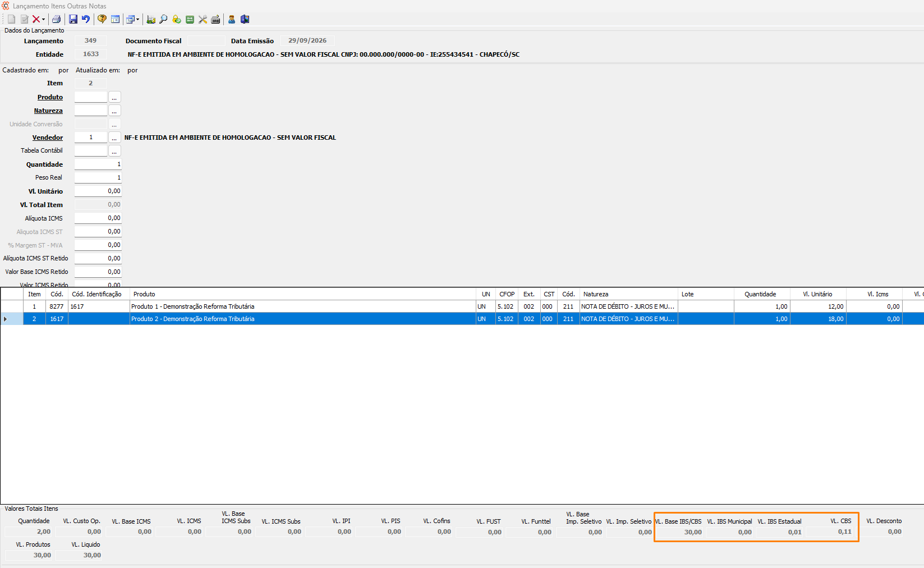Select grid row Produto 1 - Demonstração Reforma Tributária
The height and width of the screenshot is (568, 924).
click(x=462, y=306)
